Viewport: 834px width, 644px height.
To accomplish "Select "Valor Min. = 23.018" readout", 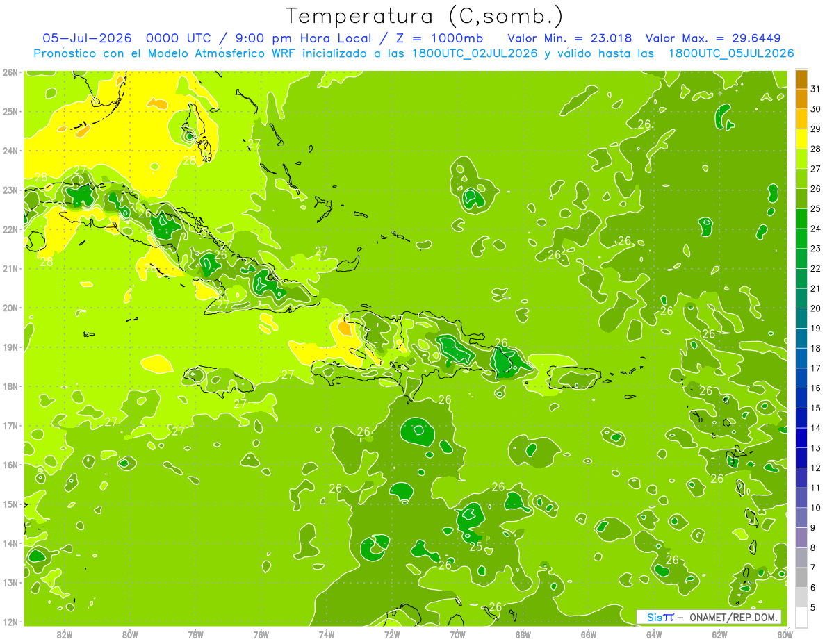I will click(x=569, y=38).
